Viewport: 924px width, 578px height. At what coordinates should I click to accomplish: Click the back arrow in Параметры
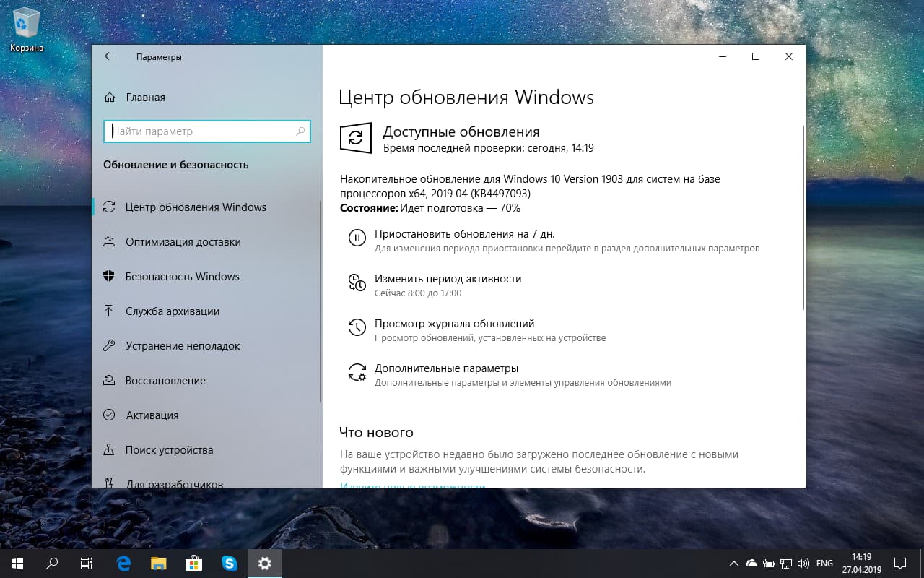point(109,56)
